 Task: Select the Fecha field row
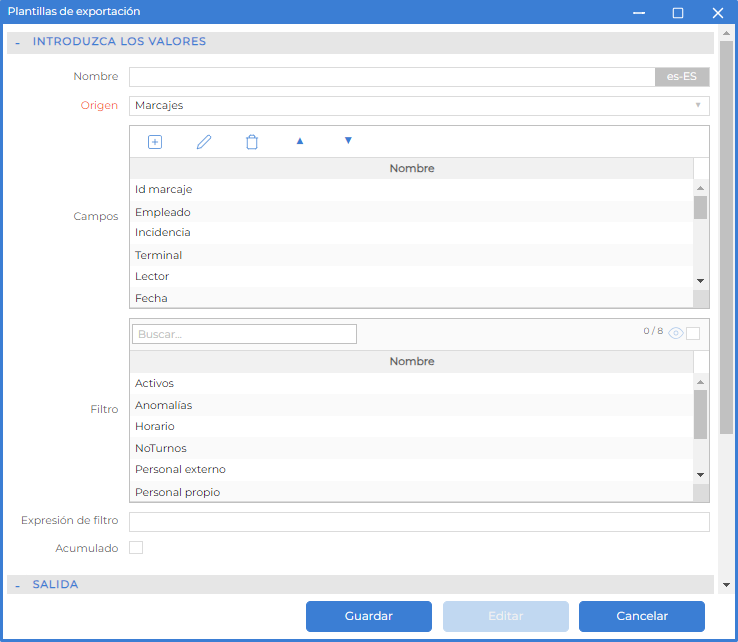pyautogui.click(x=411, y=298)
